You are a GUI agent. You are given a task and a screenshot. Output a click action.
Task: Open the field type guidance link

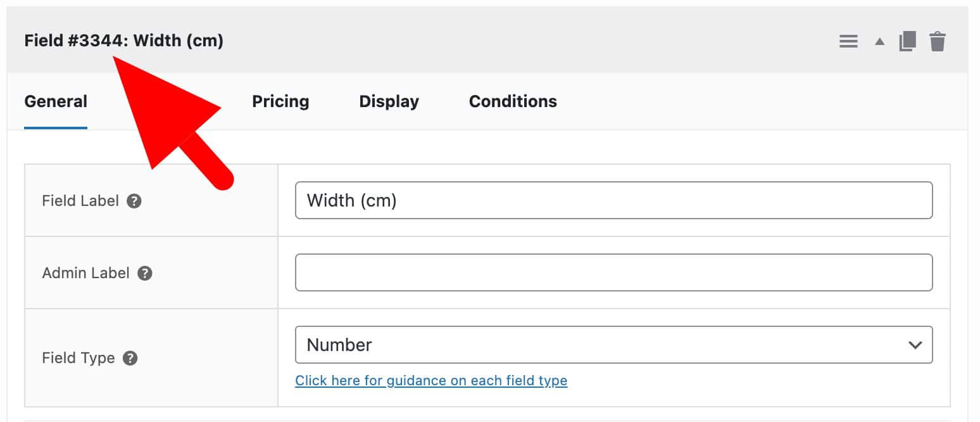click(431, 380)
